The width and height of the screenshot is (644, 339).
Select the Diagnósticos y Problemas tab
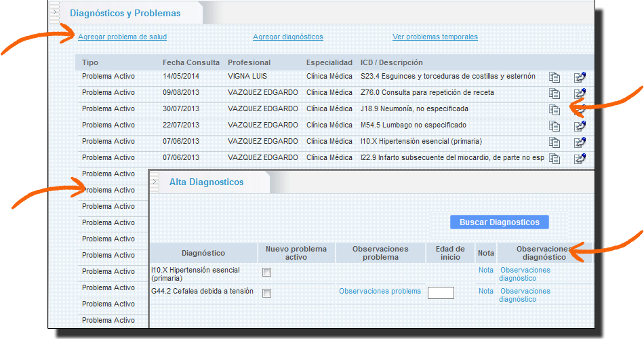point(125,13)
